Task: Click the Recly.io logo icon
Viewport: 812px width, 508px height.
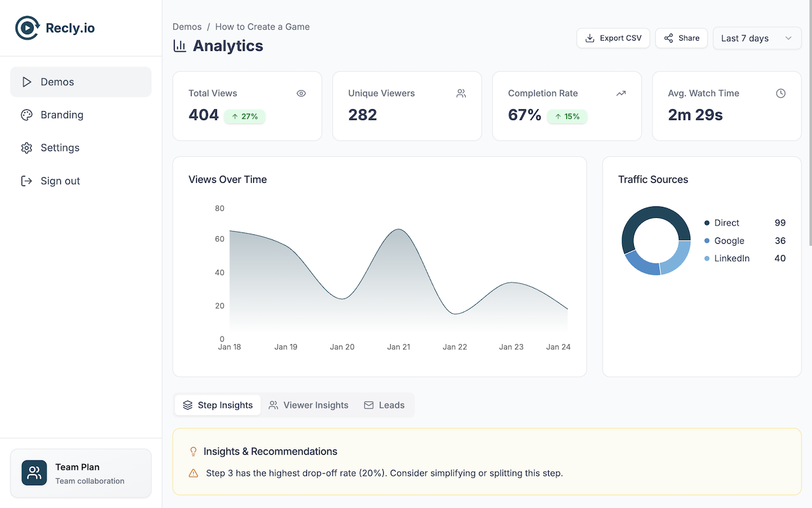Action: [x=27, y=28]
